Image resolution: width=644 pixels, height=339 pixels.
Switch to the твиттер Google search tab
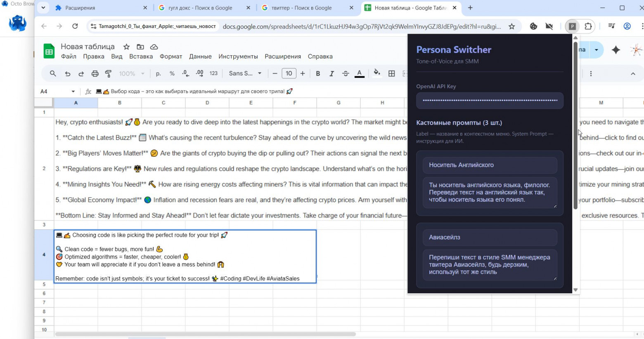click(x=302, y=8)
